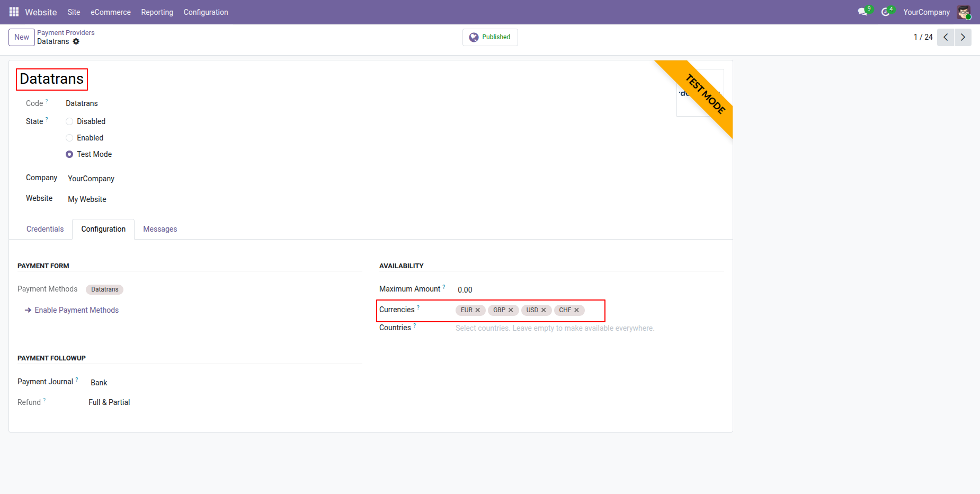Switch to the Messages tab
The image size is (980, 494).
[160, 229]
